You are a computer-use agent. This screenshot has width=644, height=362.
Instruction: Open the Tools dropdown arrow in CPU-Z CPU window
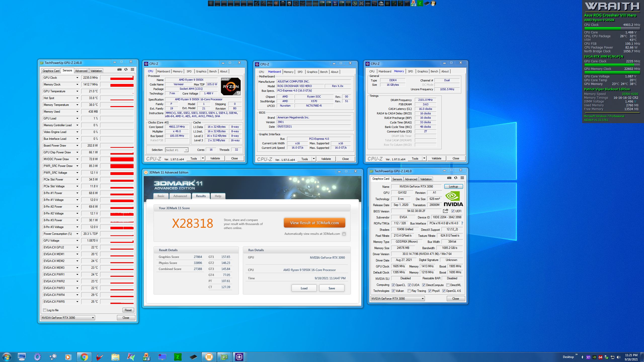[x=203, y=158]
